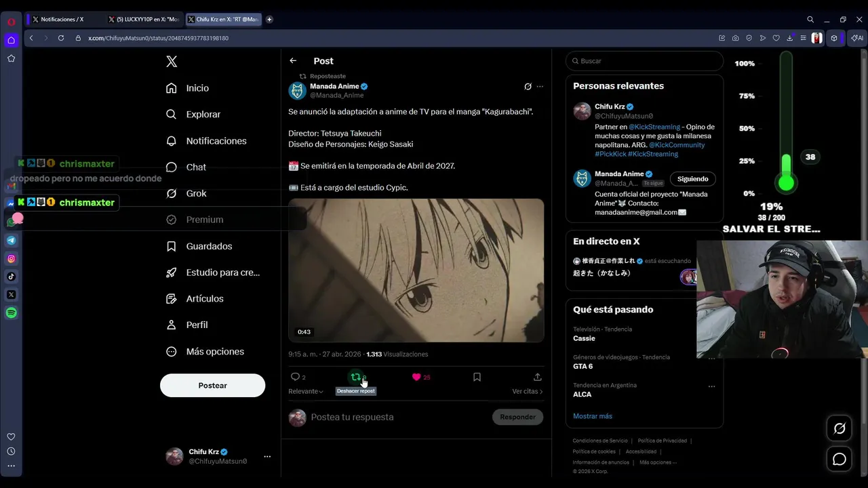Open the Opera AI button

(x=857, y=38)
